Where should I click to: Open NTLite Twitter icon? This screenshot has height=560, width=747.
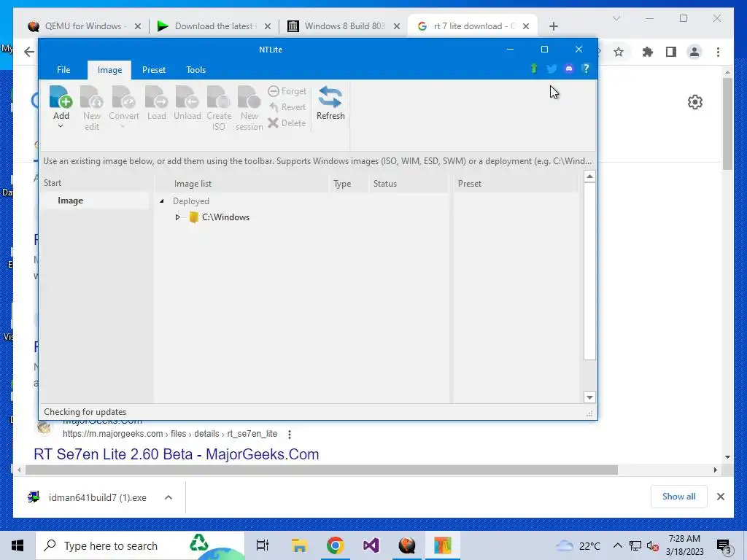(x=551, y=69)
